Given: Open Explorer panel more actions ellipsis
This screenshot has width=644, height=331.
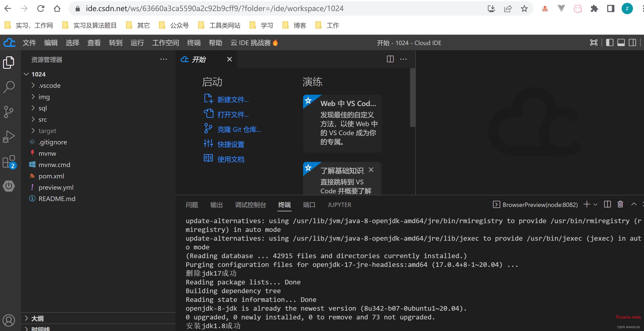Looking at the screenshot, I should pyautogui.click(x=164, y=59).
